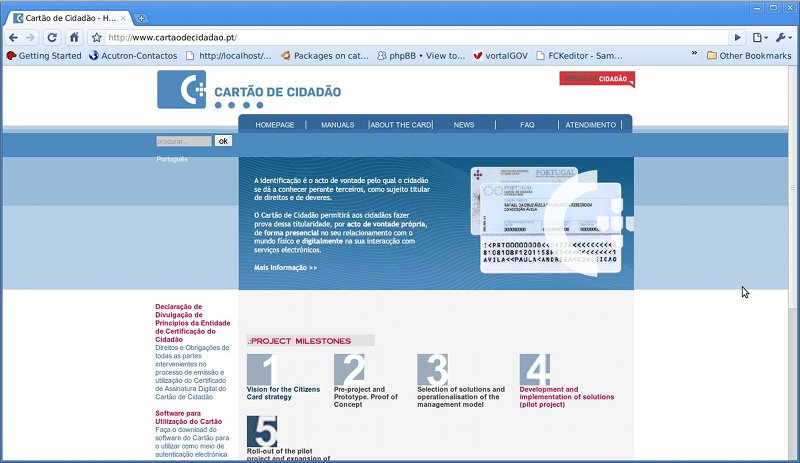This screenshot has height=463, width=800.
Task: Open Other Bookmarks folder
Action: click(749, 56)
